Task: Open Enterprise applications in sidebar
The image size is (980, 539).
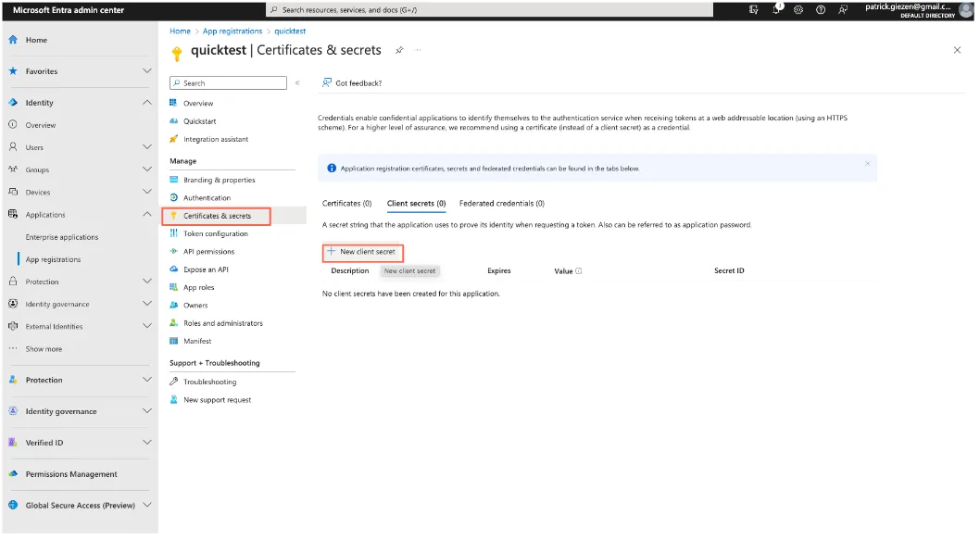Action: coord(62,237)
